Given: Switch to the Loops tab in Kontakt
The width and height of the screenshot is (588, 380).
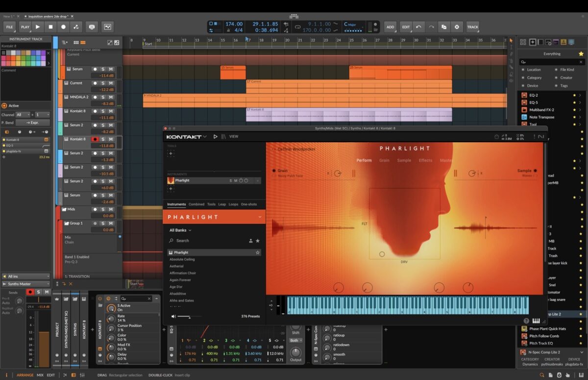Looking at the screenshot, I should 233,204.
